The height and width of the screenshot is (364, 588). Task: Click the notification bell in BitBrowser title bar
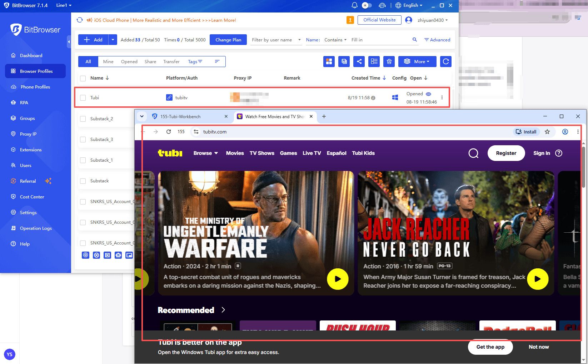354,5
